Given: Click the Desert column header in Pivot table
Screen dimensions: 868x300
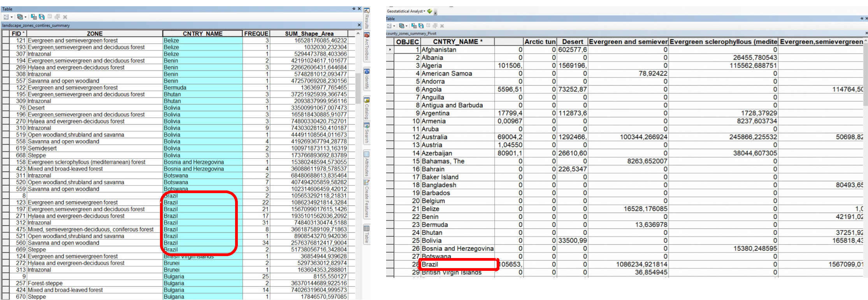Looking at the screenshot, I should 572,42.
